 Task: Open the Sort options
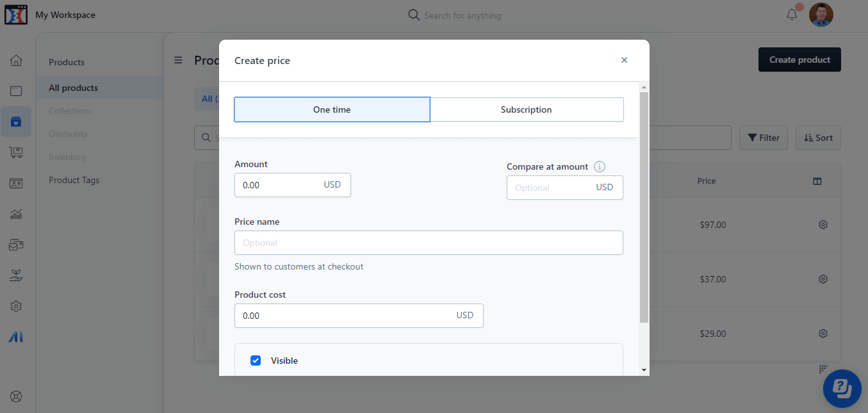818,138
